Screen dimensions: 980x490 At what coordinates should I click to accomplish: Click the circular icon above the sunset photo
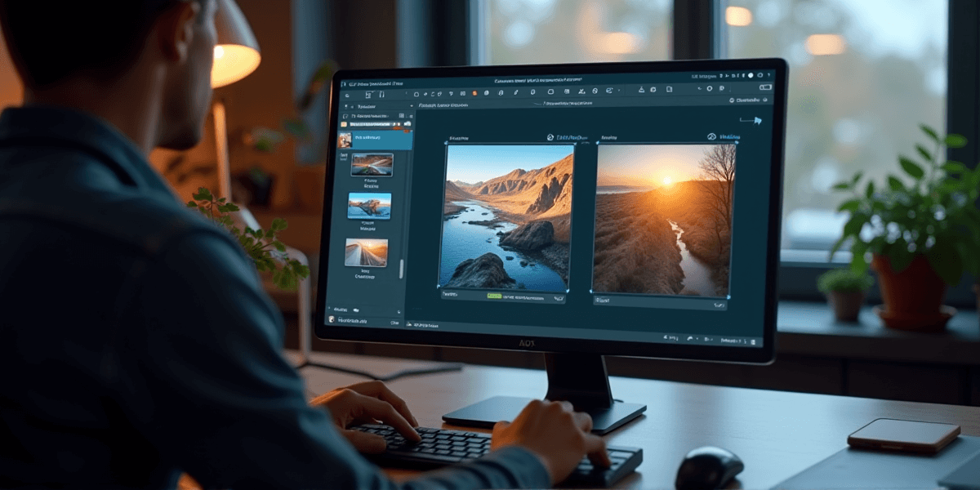coord(711,137)
